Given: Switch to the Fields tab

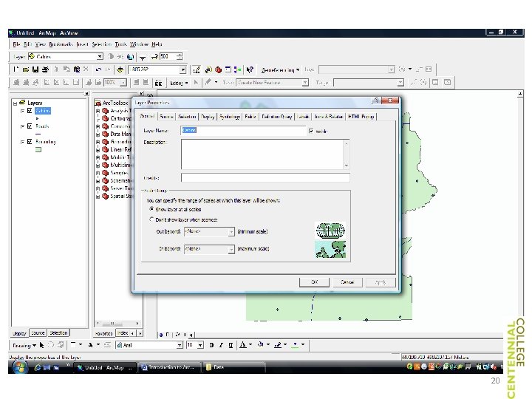Looking at the screenshot, I should (250, 117).
